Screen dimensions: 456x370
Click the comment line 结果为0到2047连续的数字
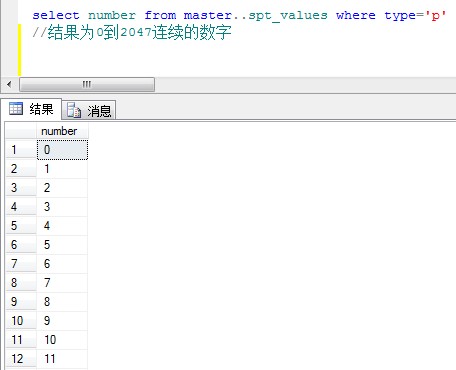point(132,32)
